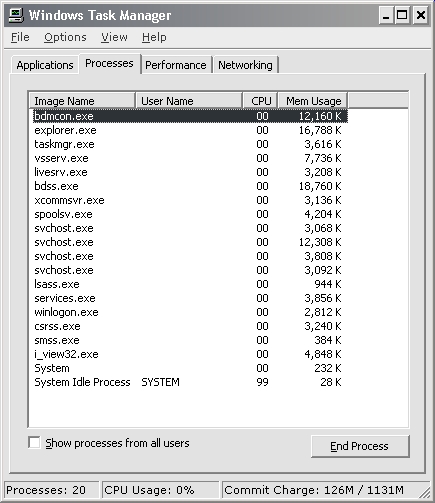Sort processes by CPU column header

[x=261, y=101]
